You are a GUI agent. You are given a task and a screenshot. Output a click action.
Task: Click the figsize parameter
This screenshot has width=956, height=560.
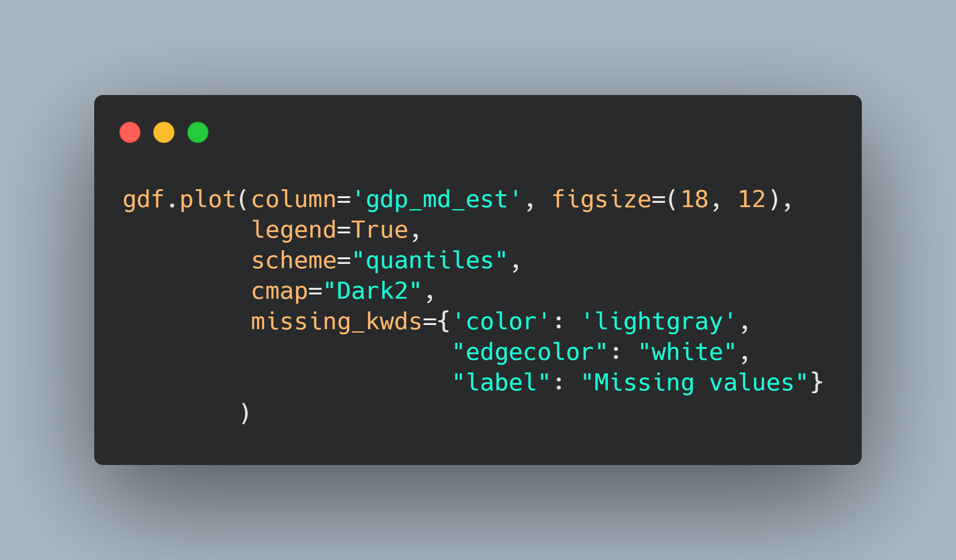pos(602,199)
